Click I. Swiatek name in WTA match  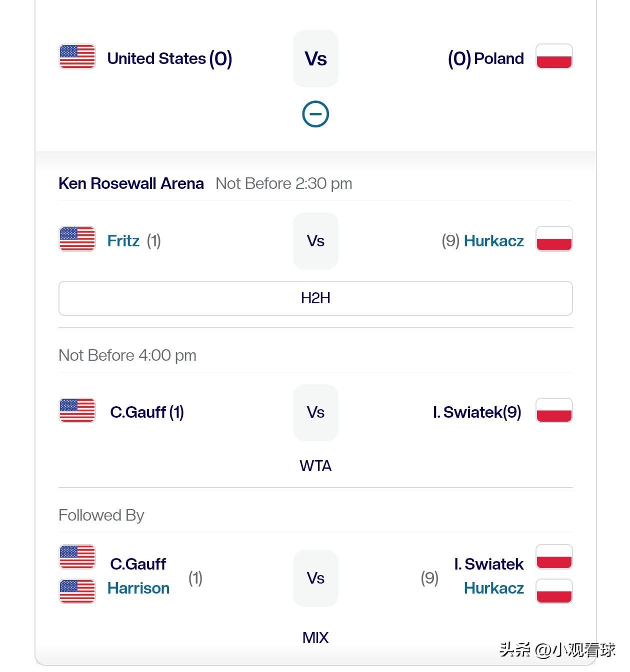pyautogui.click(x=476, y=412)
